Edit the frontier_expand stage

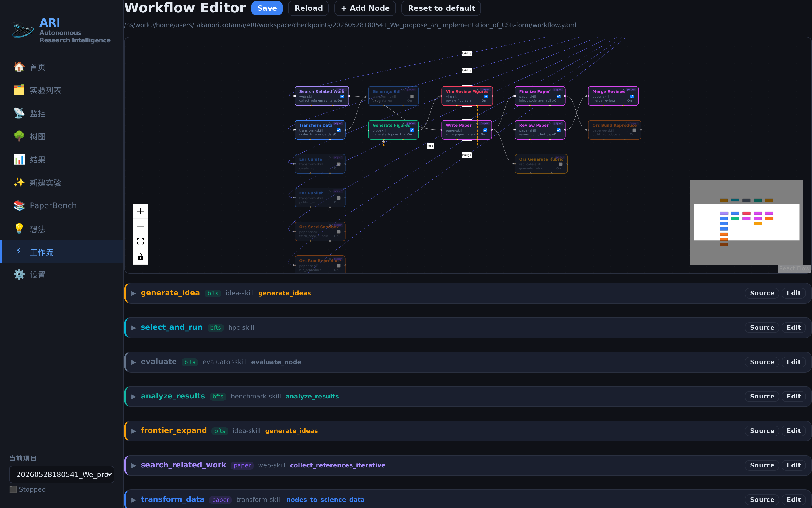(794, 431)
